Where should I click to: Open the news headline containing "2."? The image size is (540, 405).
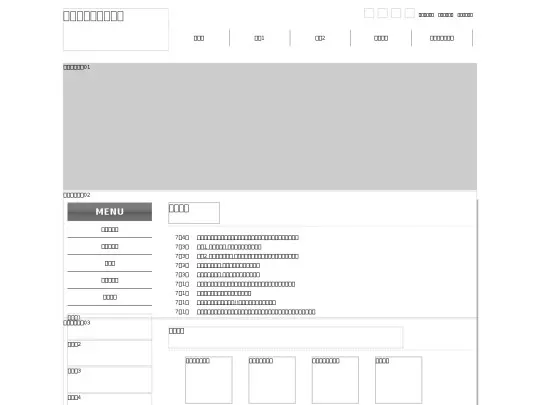tap(248, 256)
